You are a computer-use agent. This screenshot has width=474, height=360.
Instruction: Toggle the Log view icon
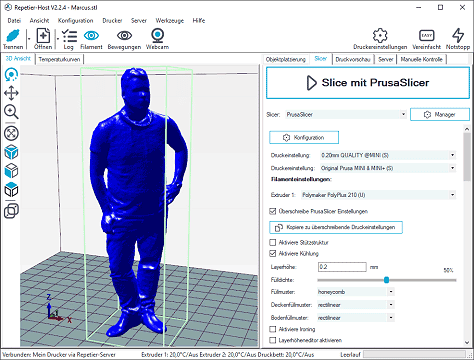pos(69,36)
